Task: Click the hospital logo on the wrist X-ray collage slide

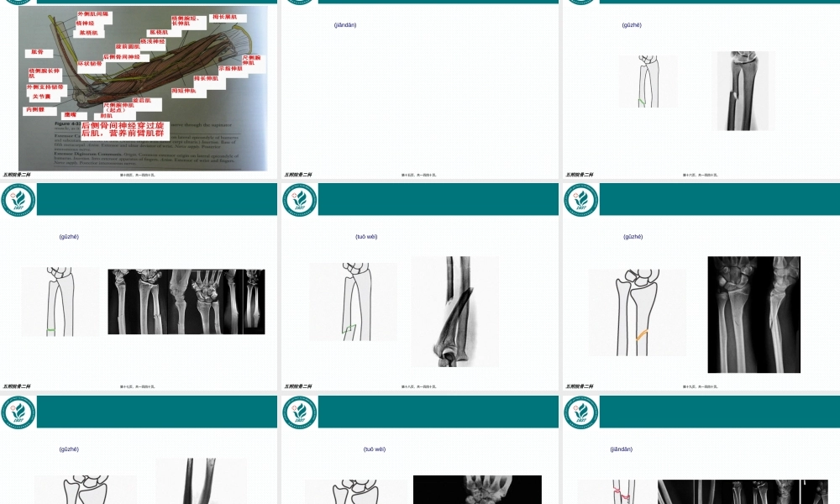Action: (18, 201)
